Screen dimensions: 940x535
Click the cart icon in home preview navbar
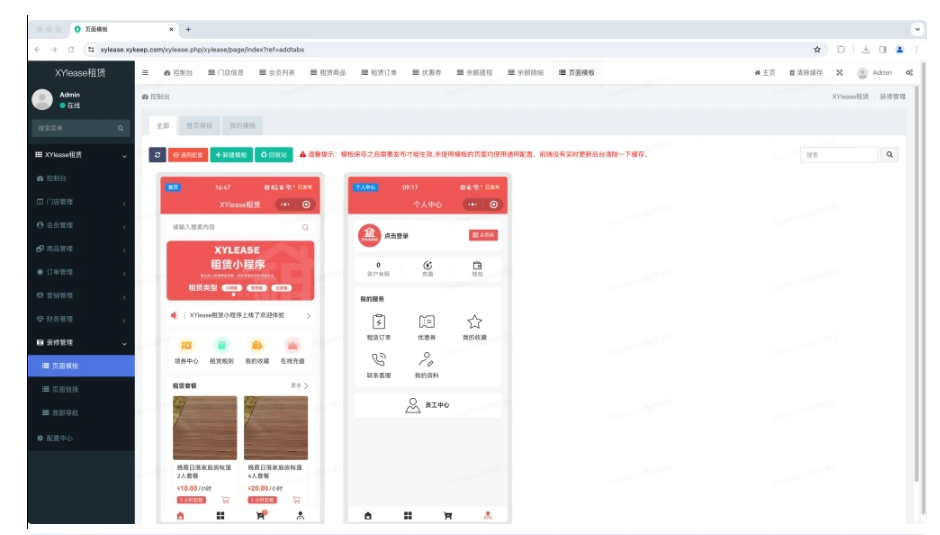261,515
